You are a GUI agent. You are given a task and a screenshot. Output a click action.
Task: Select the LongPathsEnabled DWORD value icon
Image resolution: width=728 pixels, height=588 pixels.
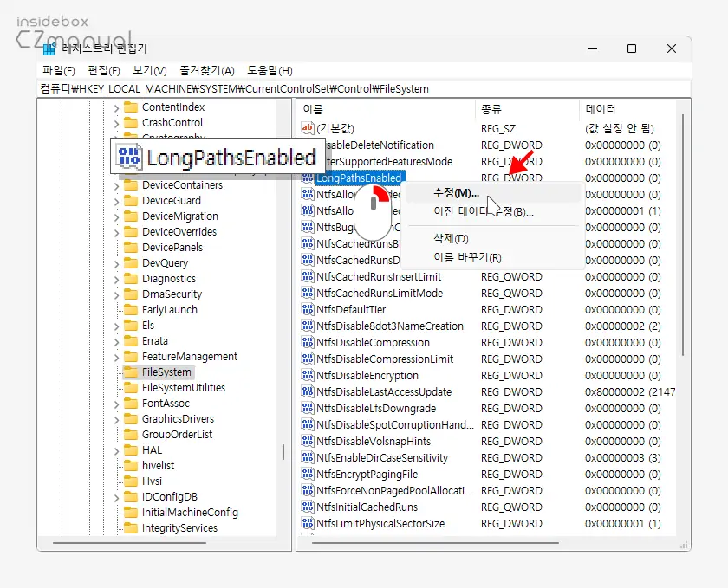309,178
